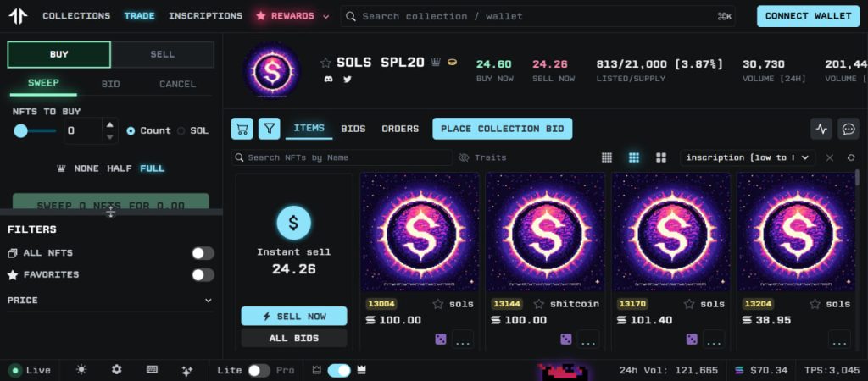Select the SELL tab
The width and height of the screenshot is (868, 381).
[x=163, y=54]
